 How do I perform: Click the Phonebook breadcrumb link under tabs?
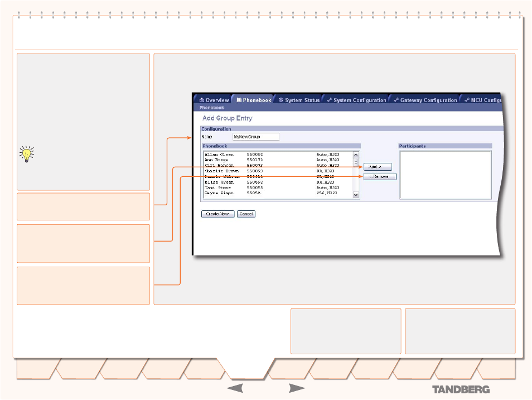[x=212, y=108]
